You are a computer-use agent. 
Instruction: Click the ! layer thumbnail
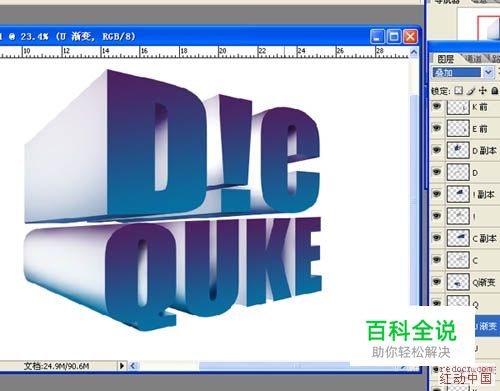[x=458, y=216]
